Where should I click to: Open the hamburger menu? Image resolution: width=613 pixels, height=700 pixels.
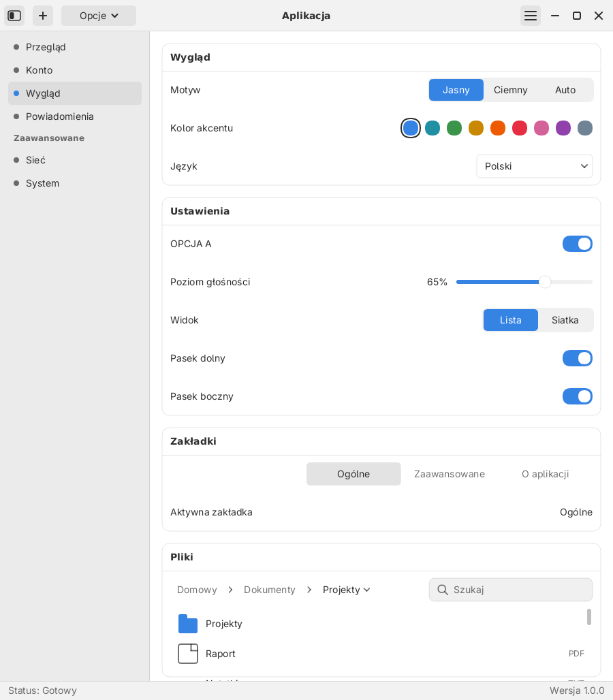[531, 16]
